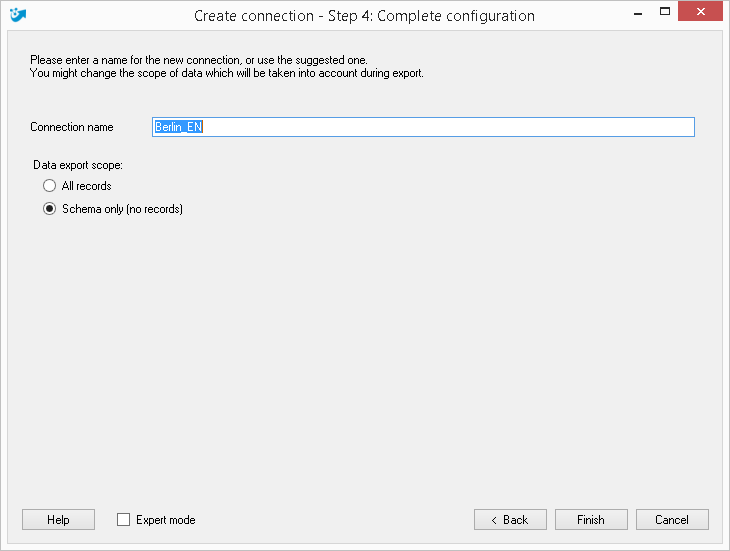Open the Help button
Screen dimensions: 730x551
(58, 519)
